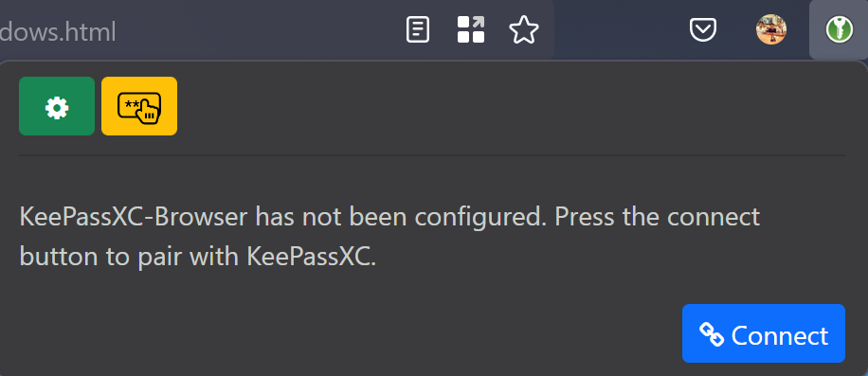The image size is (868, 376).
Task: Close the popup via the KeePassXC toolbar icon
Action: 840,30
